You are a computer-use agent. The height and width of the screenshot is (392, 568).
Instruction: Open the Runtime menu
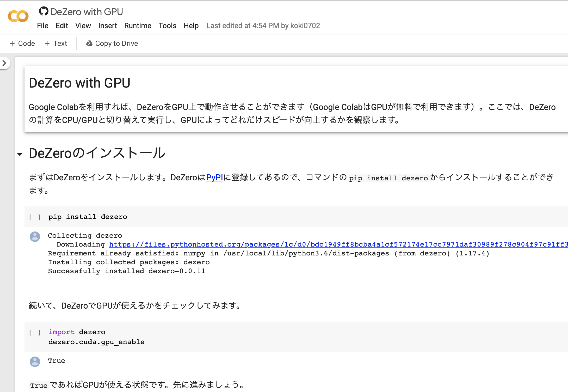[x=138, y=26]
